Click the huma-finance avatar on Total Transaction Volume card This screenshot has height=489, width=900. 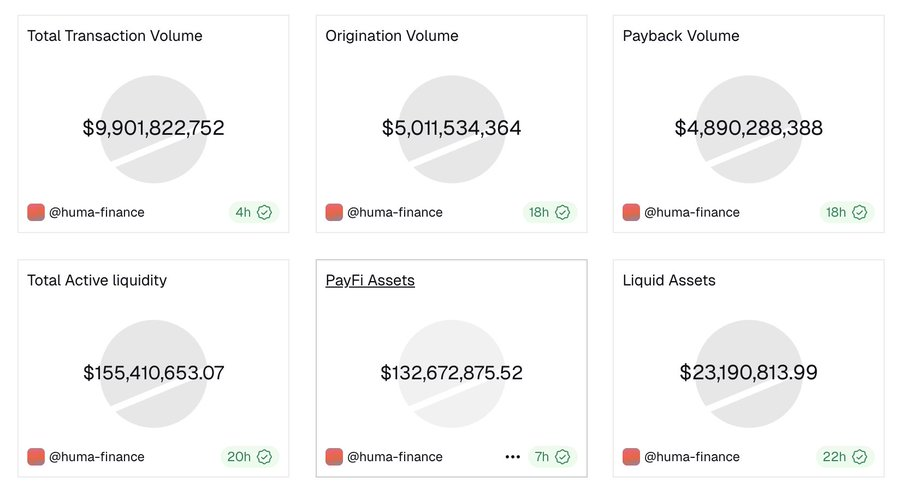(36, 212)
